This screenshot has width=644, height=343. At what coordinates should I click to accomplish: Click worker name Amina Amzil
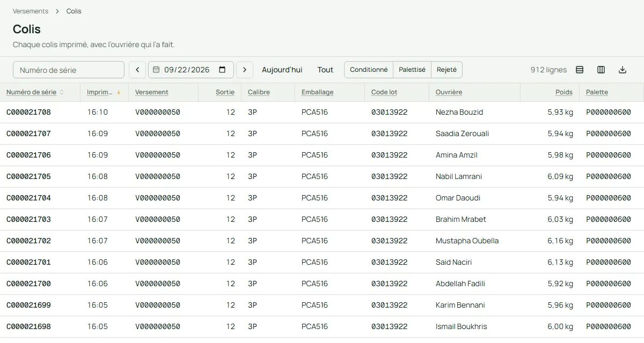(x=456, y=155)
